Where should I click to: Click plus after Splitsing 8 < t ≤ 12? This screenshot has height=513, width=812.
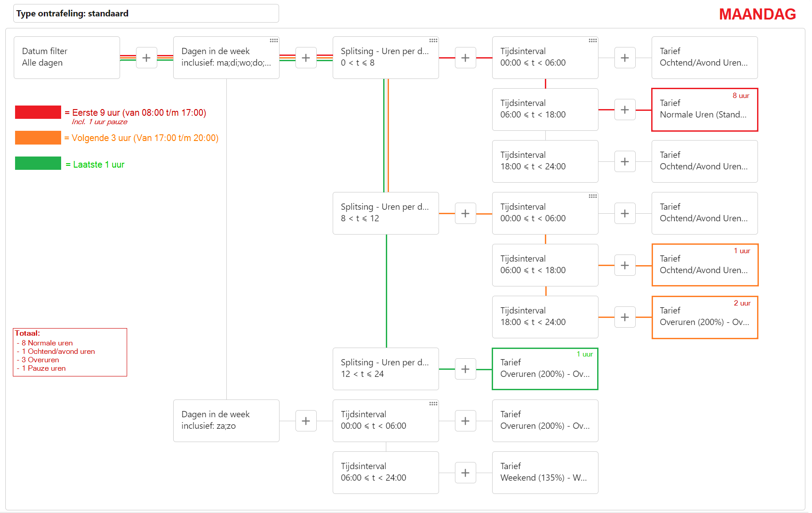point(466,213)
